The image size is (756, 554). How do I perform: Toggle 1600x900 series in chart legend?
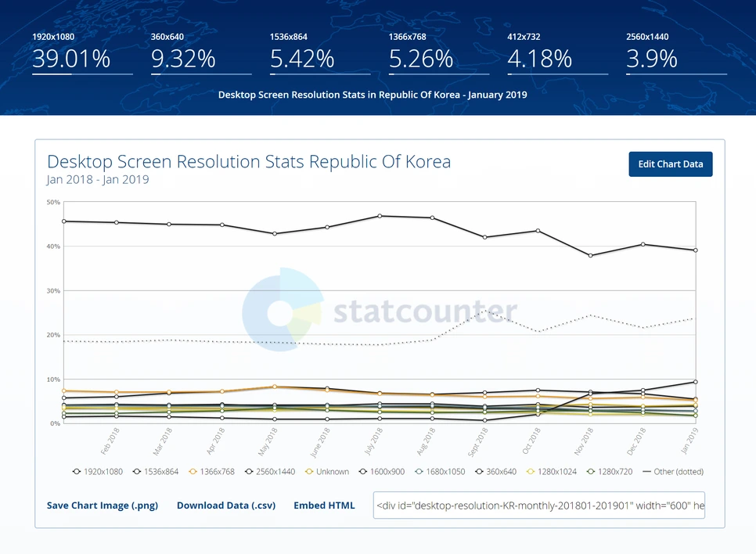click(382, 472)
